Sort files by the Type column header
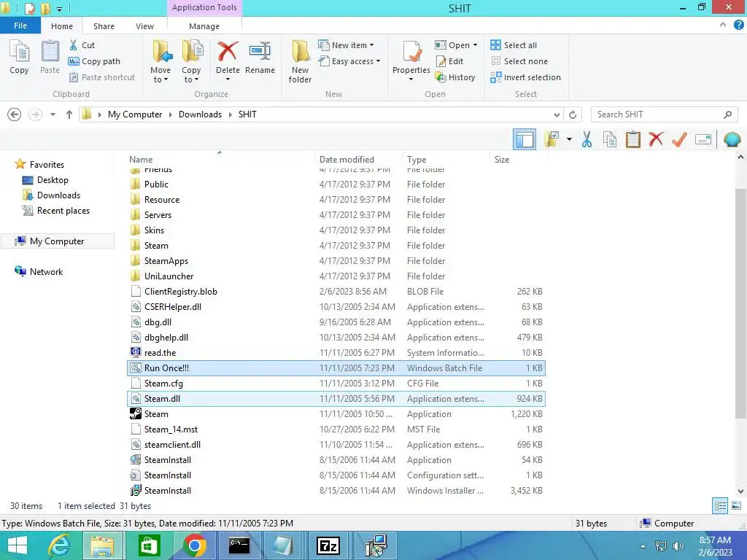Viewport: 747px width, 560px height. click(x=417, y=160)
